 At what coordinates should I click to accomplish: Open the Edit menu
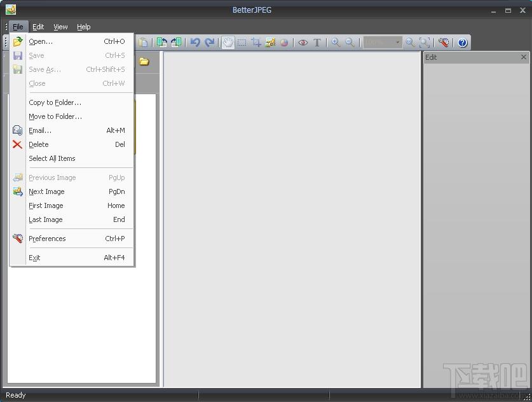click(38, 27)
